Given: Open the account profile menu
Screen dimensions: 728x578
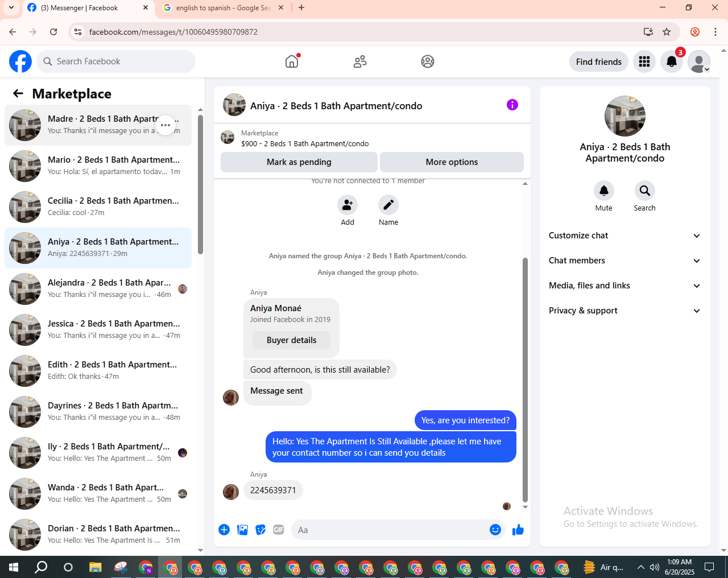Looking at the screenshot, I should click(x=699, y=61).
